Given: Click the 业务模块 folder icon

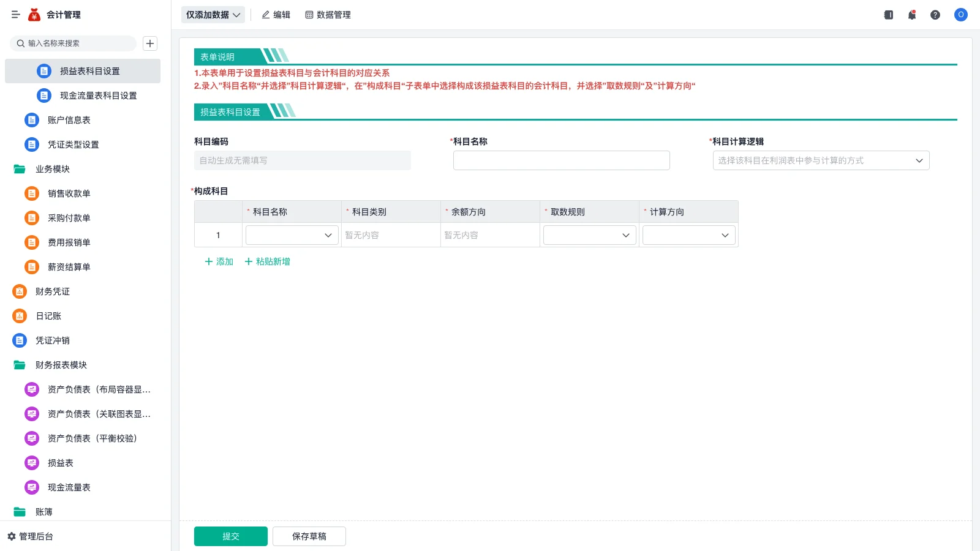Looking at the screenshot, I should pos(20,169).
